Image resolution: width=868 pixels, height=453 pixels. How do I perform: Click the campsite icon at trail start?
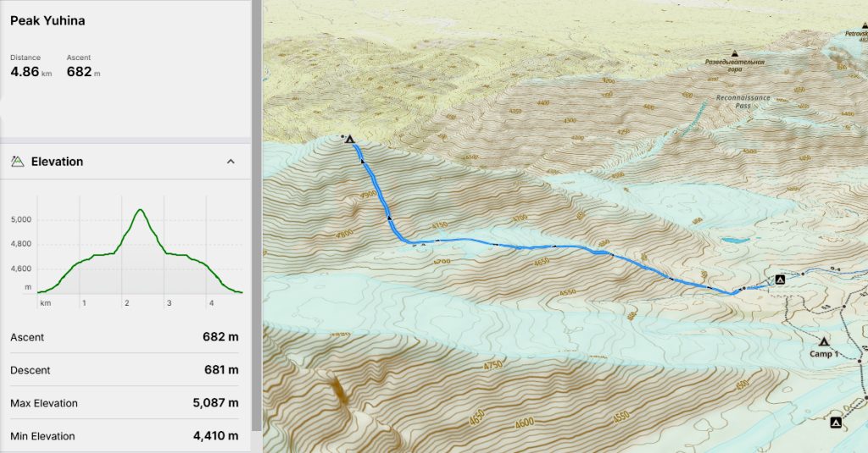[780, 279]
